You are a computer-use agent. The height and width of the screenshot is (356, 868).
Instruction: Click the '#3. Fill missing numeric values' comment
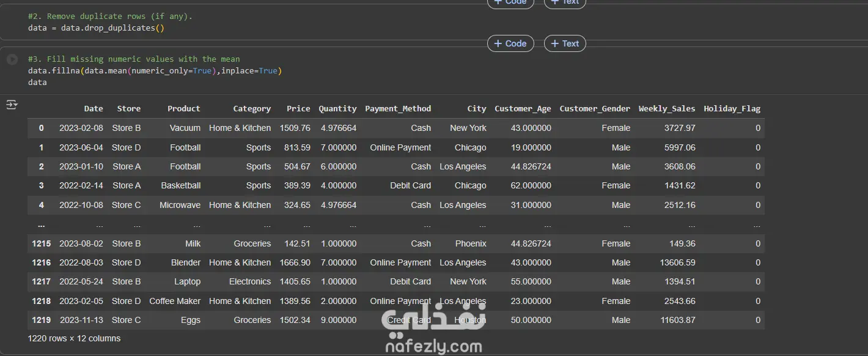134,59
